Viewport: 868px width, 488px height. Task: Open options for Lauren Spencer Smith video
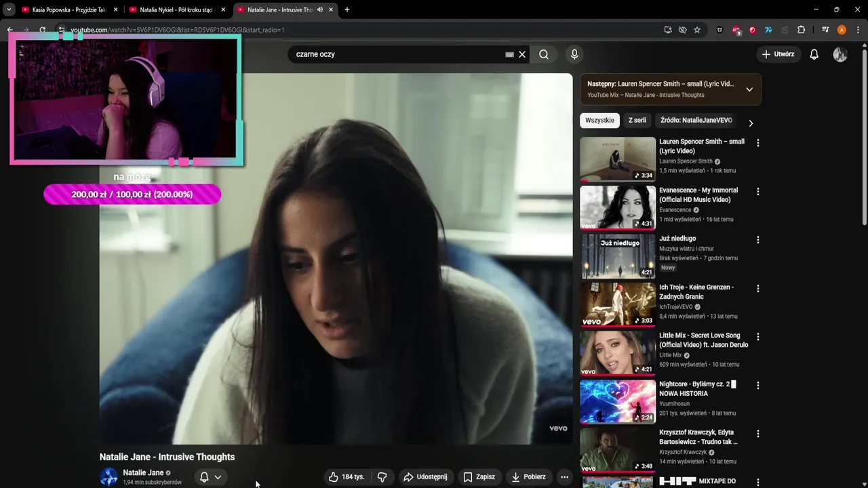(x=758, y=143)
